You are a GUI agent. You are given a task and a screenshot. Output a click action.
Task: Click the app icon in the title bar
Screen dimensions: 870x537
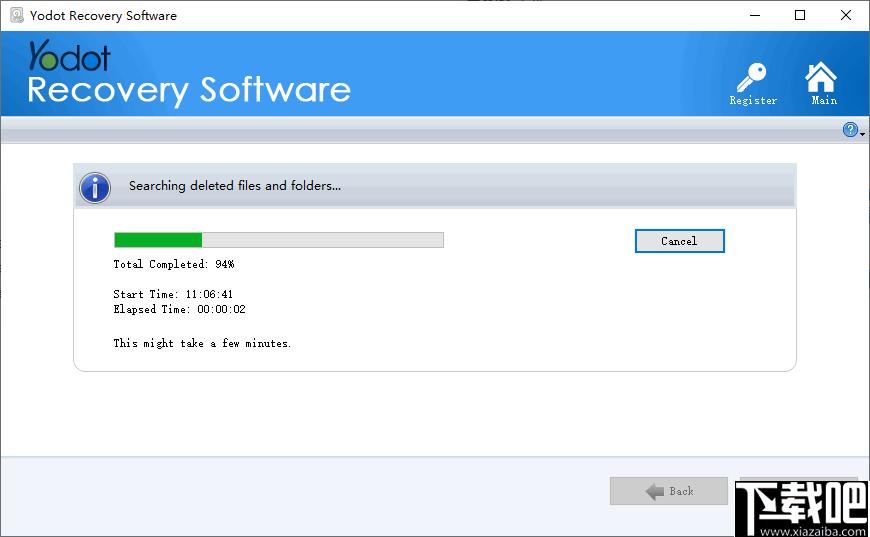pyautogui.click(x=16, y=15)
